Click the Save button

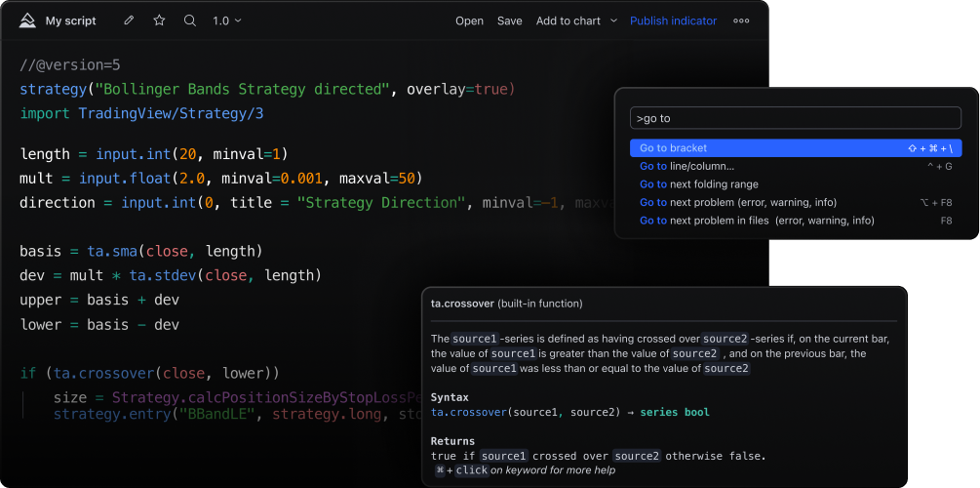pos(509,20)
